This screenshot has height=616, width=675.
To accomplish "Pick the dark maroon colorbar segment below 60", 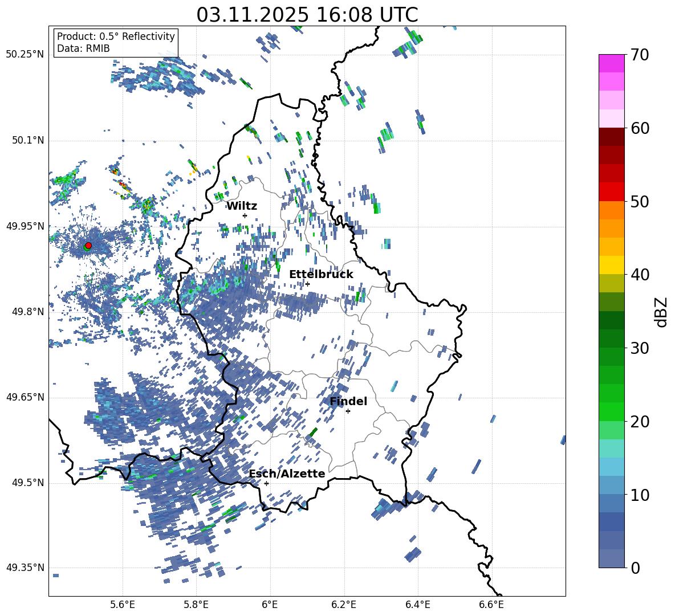I will [x=612, y=137].
